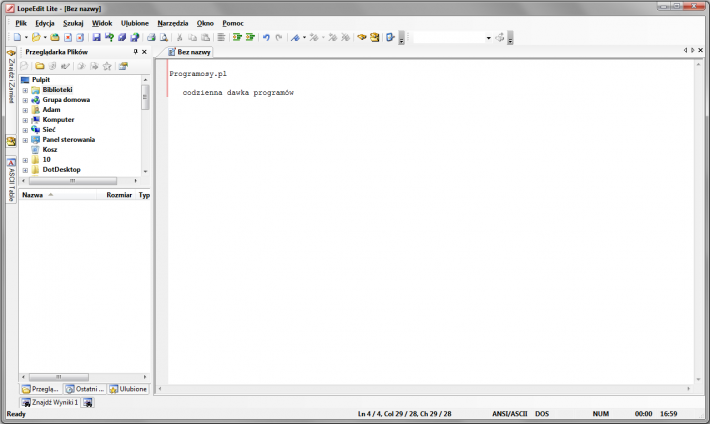Screen dimensions: 710x424
Task: Switch to the Ulubione panel tab at bottom
Action: [128, 389]
